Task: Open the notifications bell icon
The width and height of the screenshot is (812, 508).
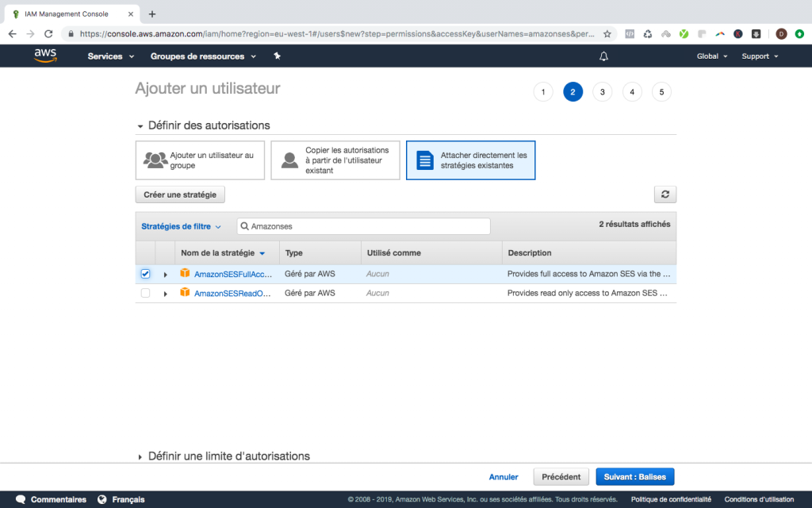Action: click(603, 56)
